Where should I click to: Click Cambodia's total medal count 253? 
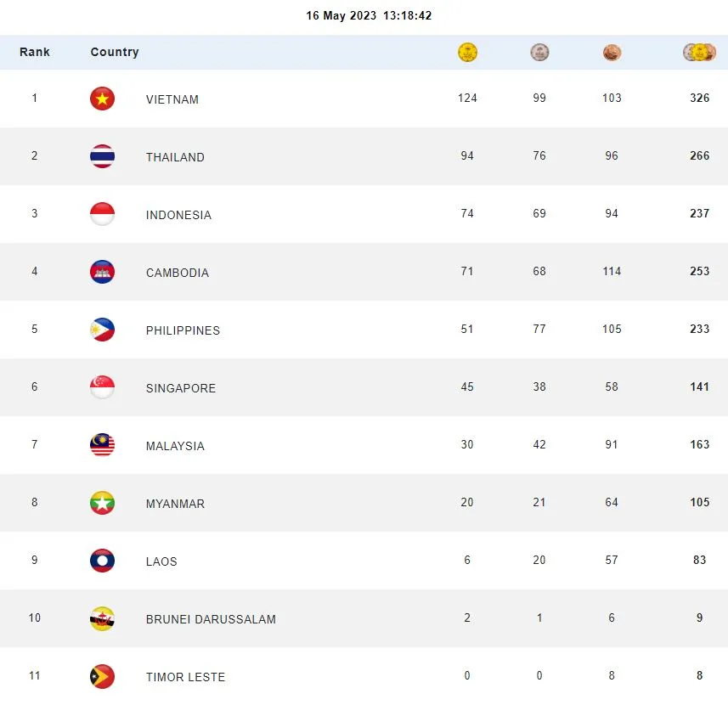click(x=699, y=272)
